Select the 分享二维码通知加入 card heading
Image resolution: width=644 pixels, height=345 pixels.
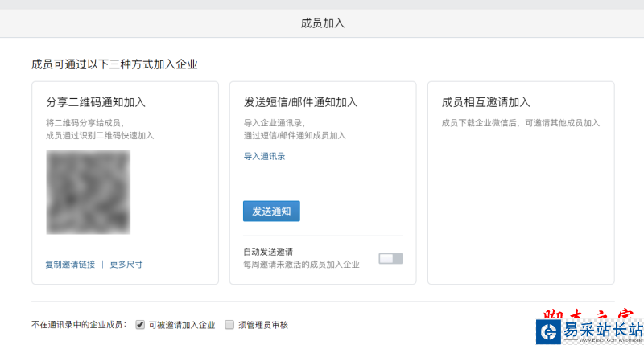point(96,102)
